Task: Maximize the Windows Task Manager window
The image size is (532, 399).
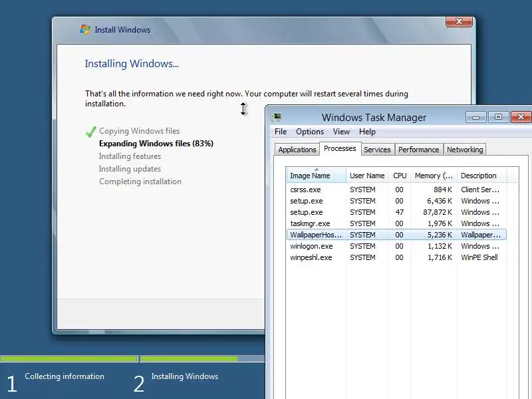Action: pyautogui.click(x=498, y=118)
